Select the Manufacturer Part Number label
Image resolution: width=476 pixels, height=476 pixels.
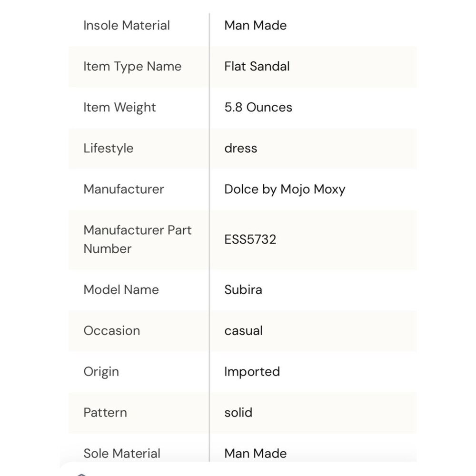click(x=138, y=239)
